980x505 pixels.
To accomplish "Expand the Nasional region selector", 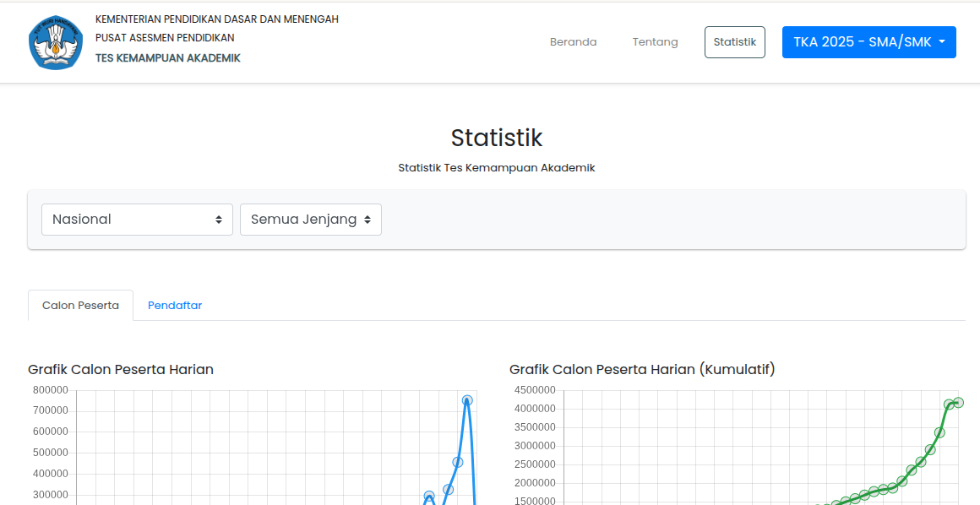I will tap(137, 220).
